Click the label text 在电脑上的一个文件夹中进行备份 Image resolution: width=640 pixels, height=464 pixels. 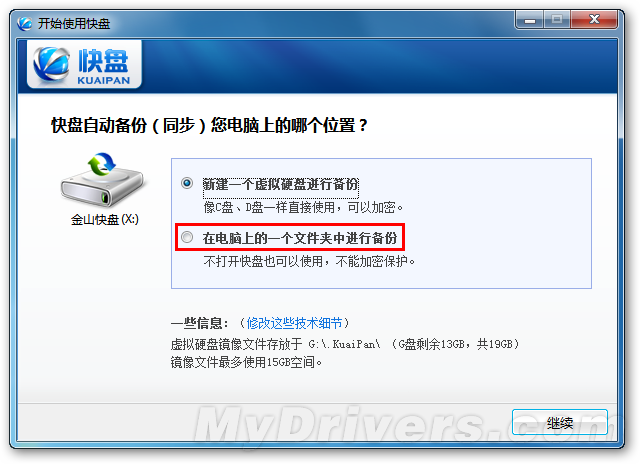300,238
